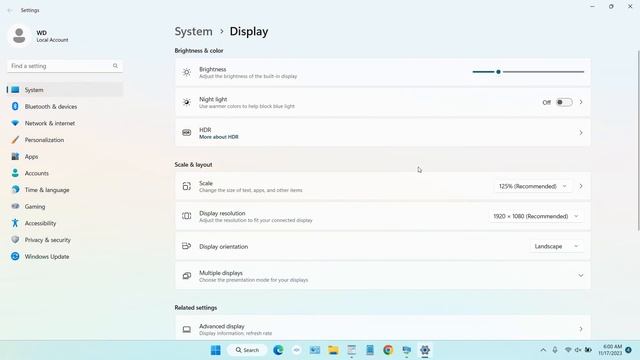The image size is (640, 360).
Task: Open Wi-Fi network quick settings
Action: click(568, 350)
